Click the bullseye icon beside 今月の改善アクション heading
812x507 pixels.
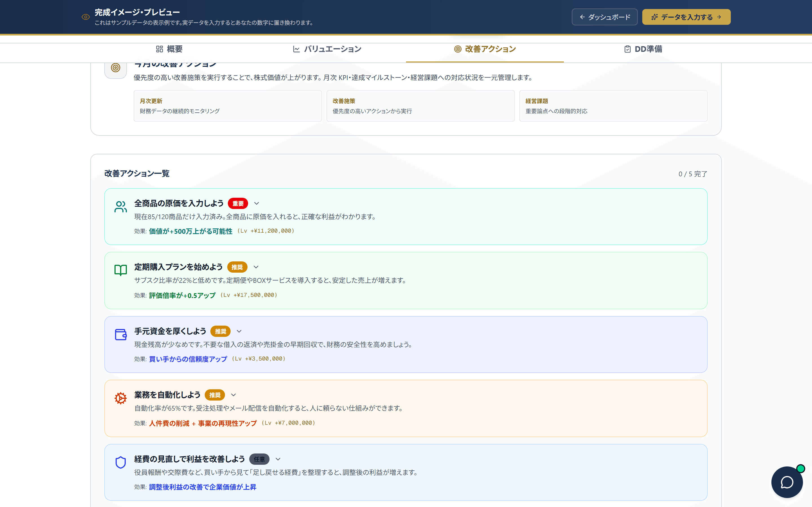click(115, 68)
